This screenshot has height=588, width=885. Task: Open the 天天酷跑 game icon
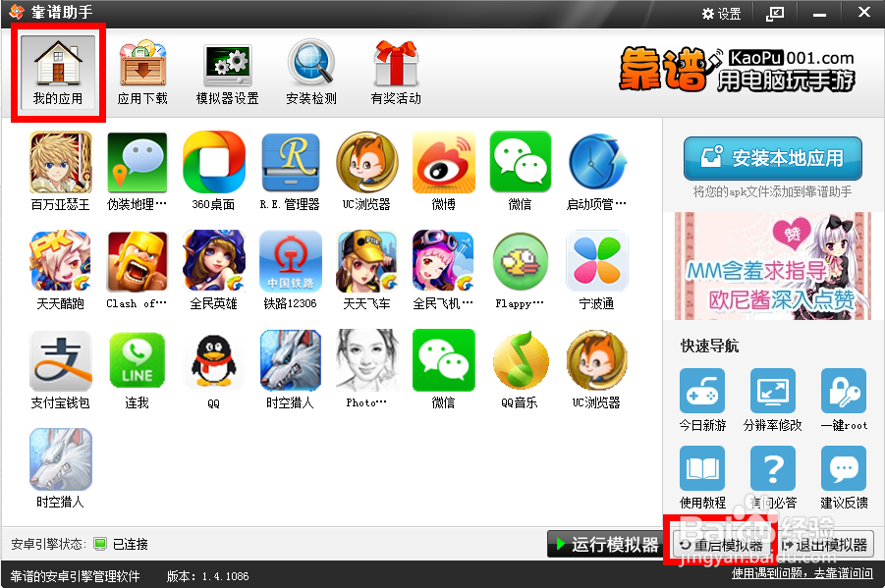click(60, 261)
